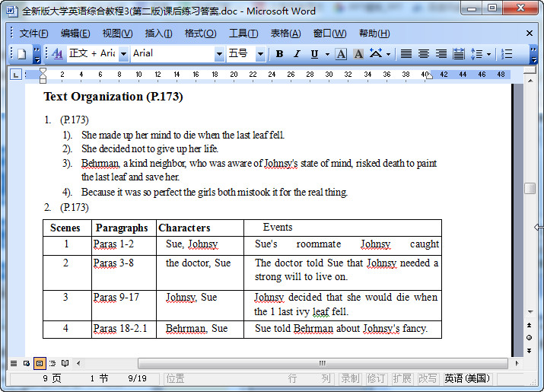Screen dimensions: 544x392
Task: Toggle 扩展 extend selection in status bar
Action: pyautogui.click(x=402, y=378)
